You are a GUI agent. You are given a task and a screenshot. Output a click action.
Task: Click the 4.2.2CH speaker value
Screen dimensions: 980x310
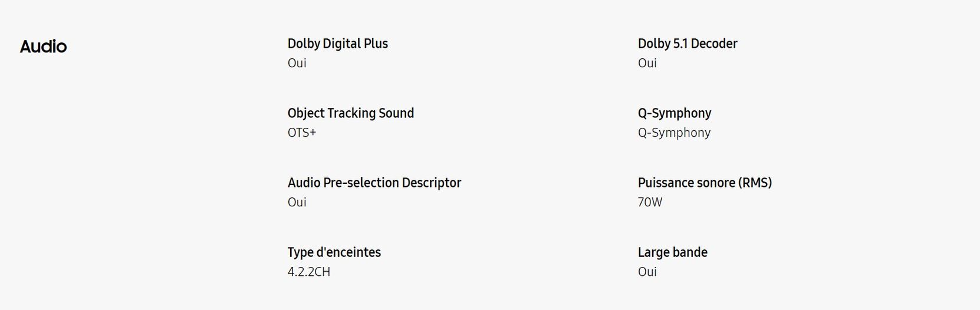(309, 272)
